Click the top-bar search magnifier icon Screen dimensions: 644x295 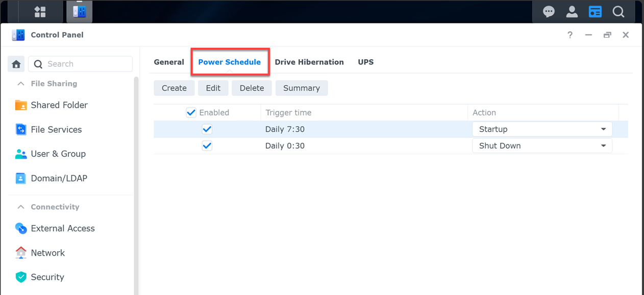tap(618, 12)
